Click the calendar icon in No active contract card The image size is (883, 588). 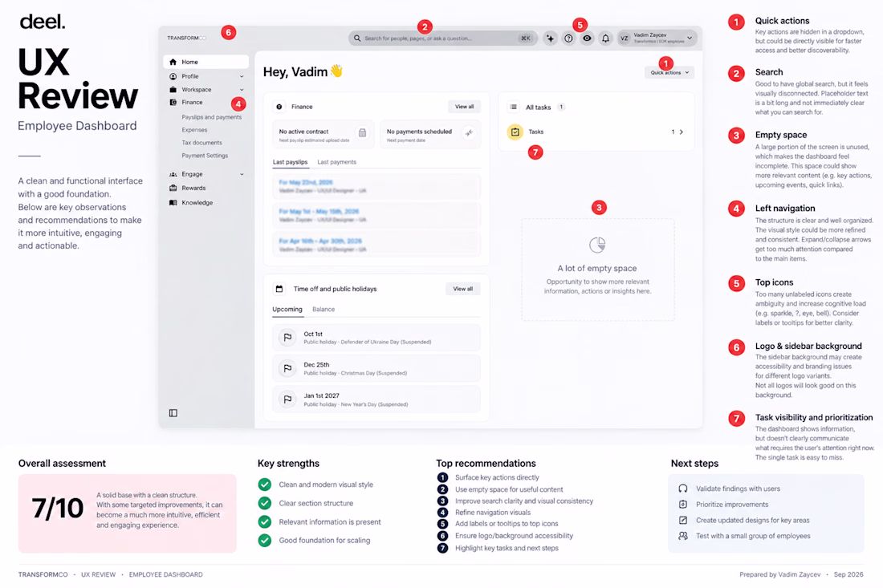click(x=362, y=133)
